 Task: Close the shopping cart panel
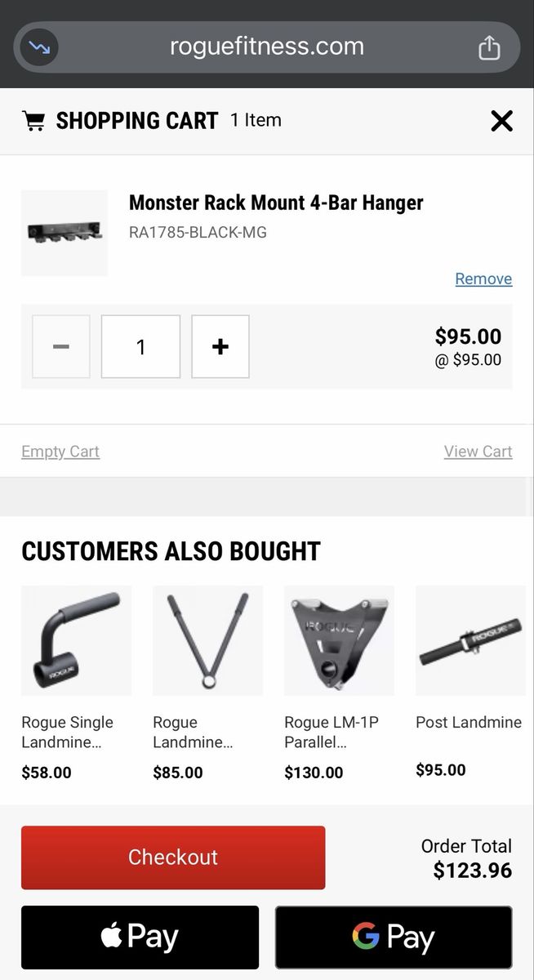point(501,121)
